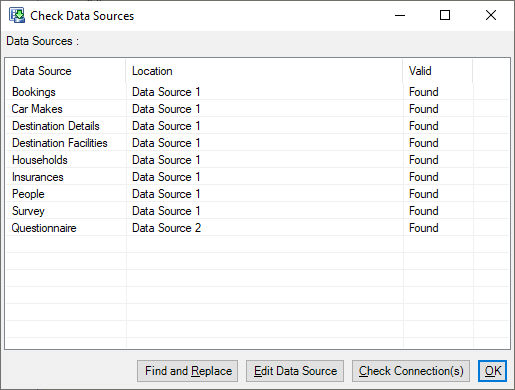Confirm with the OK button
This screenshot has height=390, width=515.
point(492,371)
